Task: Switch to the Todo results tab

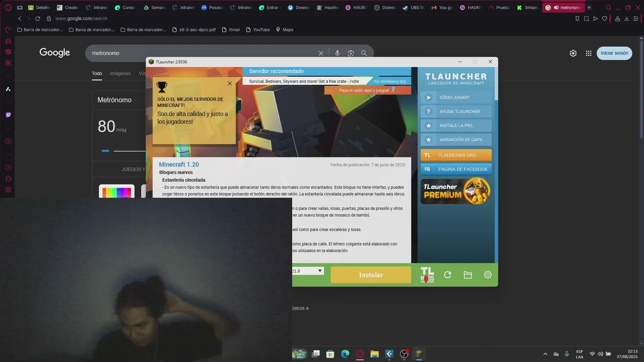Action: (97, 73)
